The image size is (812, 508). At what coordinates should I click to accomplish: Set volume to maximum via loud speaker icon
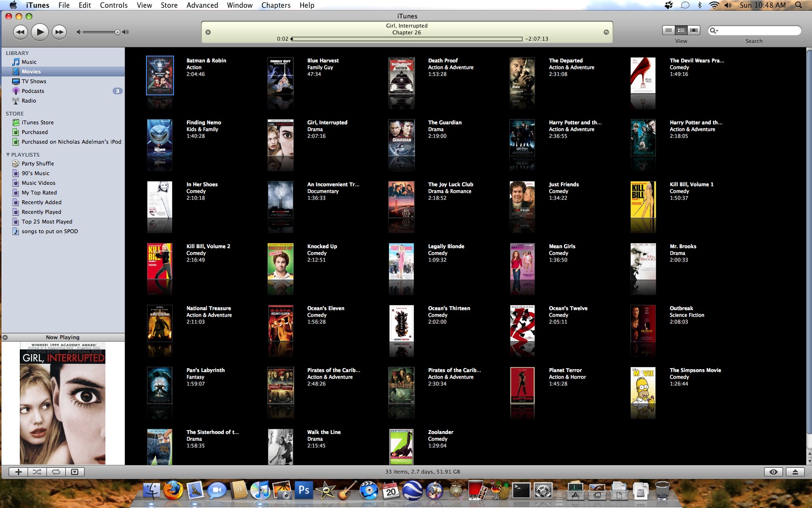pyautogui.click(x=125, y=32)
